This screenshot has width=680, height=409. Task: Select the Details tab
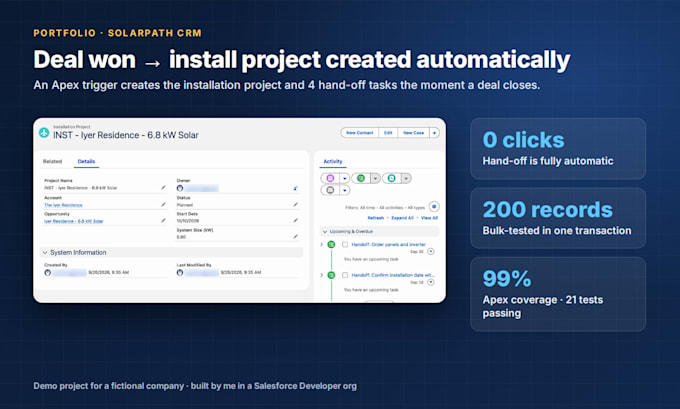point(86,161)
